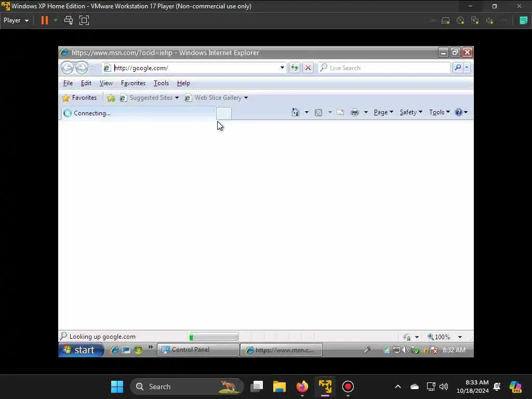Image resolution: width=532 pixels, height=399 pixels.
Task: Open Favorites star button in favorites bar
Action: 79,98
